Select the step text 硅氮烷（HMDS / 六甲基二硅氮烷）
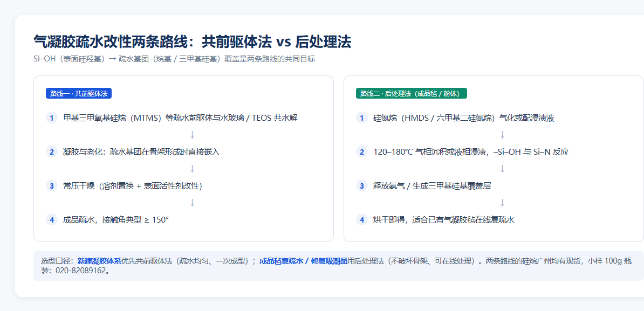The height and width of the screenshot is (311, 644). click(464, 118)
